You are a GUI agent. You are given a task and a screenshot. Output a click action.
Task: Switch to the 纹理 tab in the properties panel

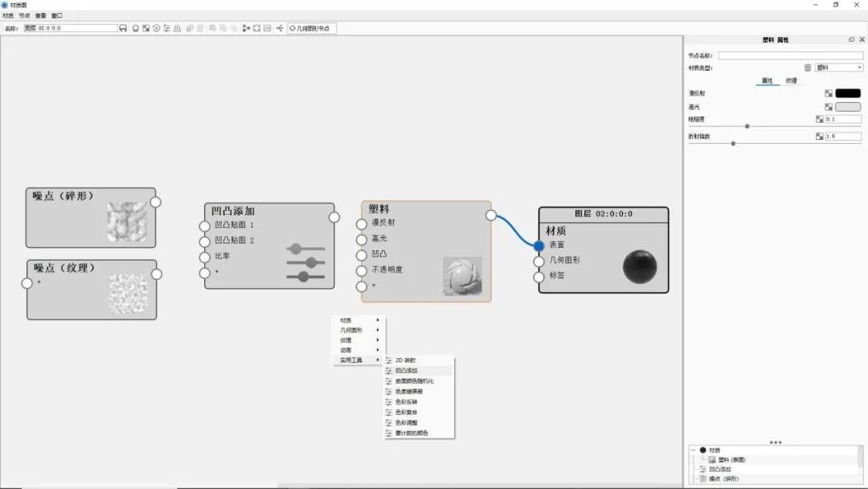coord(792,80)
